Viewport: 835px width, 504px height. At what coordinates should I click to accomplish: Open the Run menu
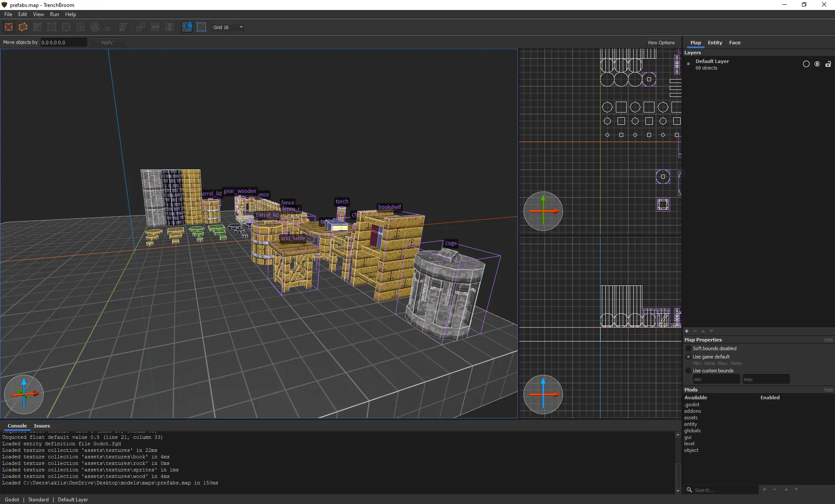pos(54,14)
